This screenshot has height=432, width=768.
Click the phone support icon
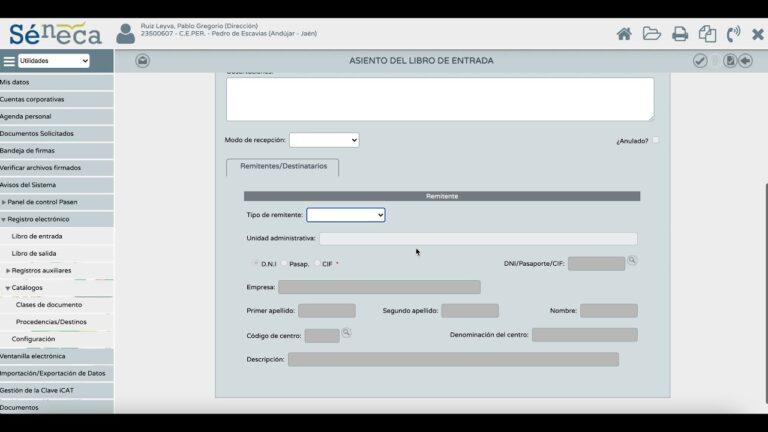click(x=733, y=34)
